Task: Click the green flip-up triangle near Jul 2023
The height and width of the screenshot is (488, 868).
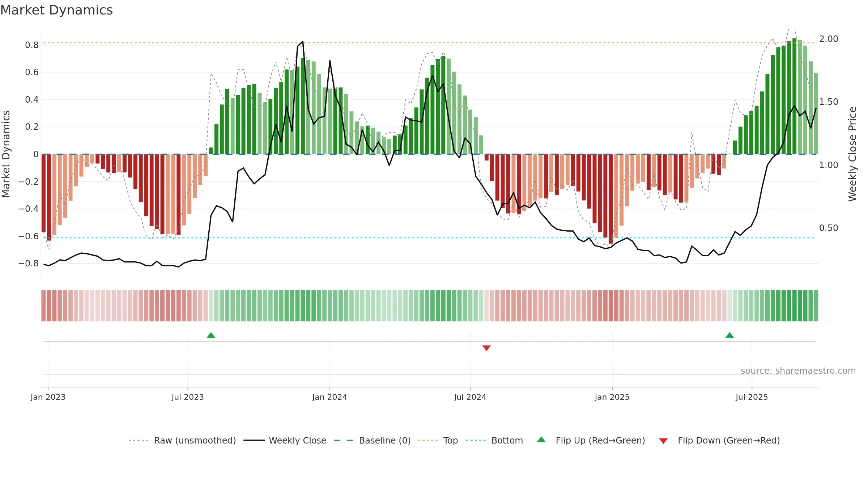Action: pyautogui.click(x=211, y=335)
